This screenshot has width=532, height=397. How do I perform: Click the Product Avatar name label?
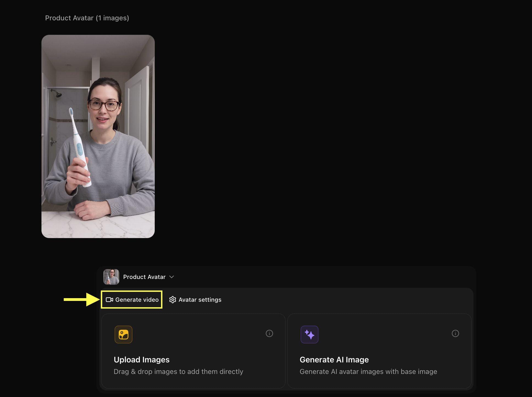pos(144,277)
